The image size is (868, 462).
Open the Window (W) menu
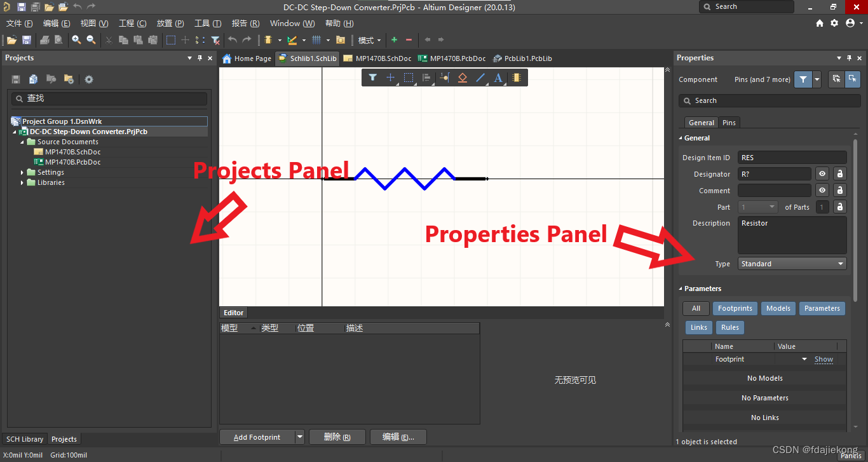[x=292, y=24]
